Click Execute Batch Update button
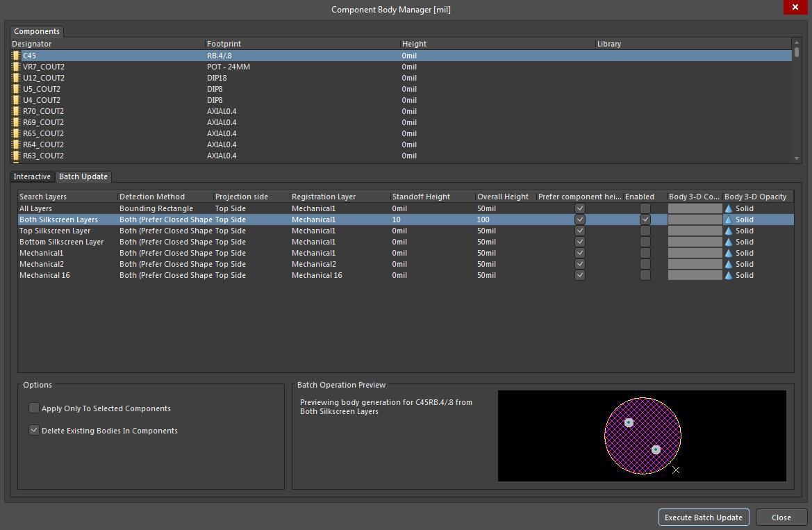 click(x=704, y=517)
